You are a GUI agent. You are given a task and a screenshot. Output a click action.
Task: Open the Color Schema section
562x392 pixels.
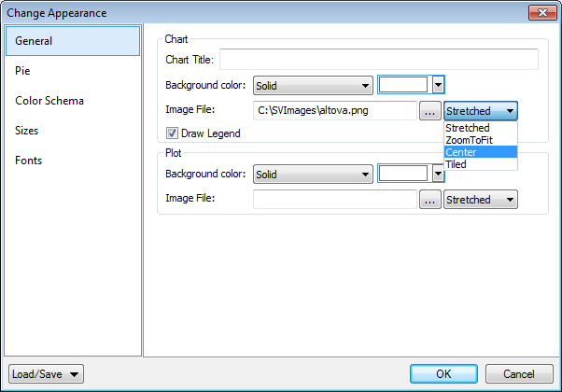(x=49, y=101)
